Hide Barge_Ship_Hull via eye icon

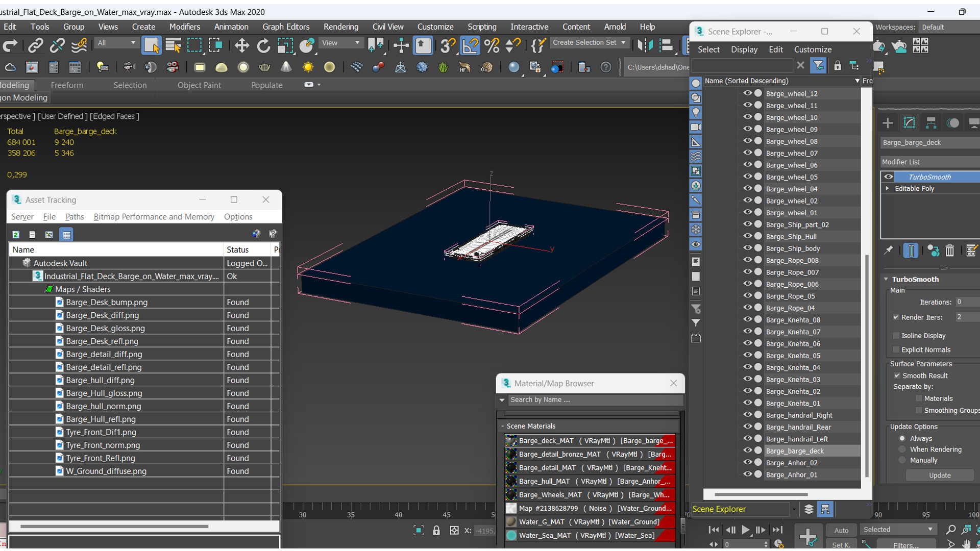(747, 236)
